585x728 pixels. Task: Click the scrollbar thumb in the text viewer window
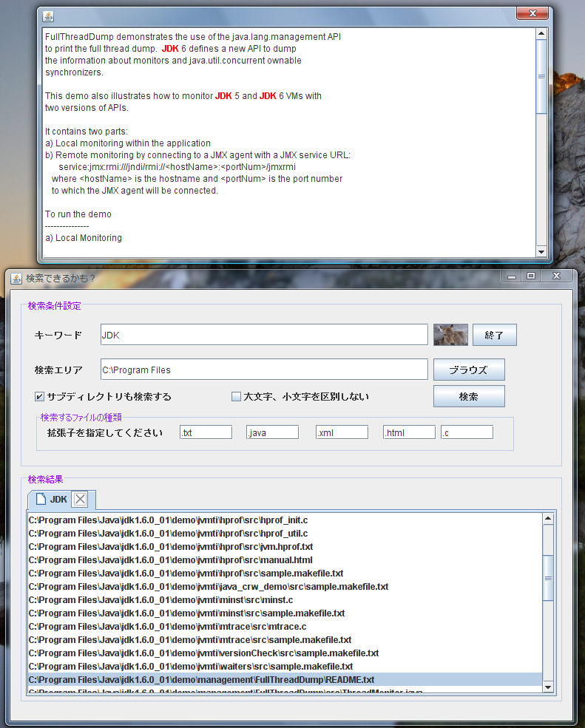click(541, 77)
